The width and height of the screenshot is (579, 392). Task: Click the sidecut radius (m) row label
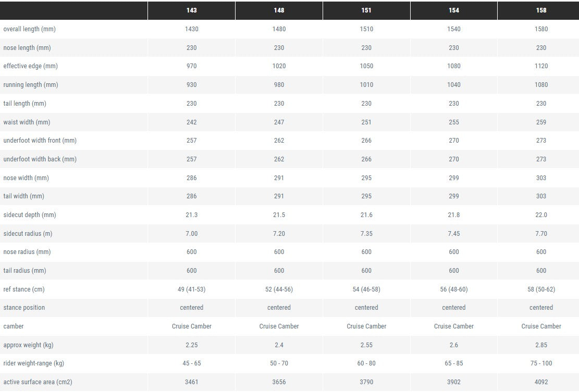(x=28, y=233)
